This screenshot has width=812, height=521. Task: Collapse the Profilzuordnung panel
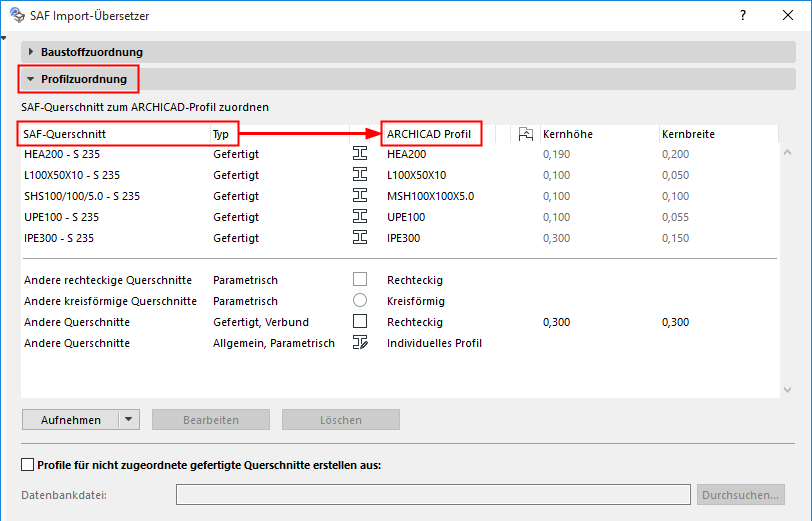31,79
